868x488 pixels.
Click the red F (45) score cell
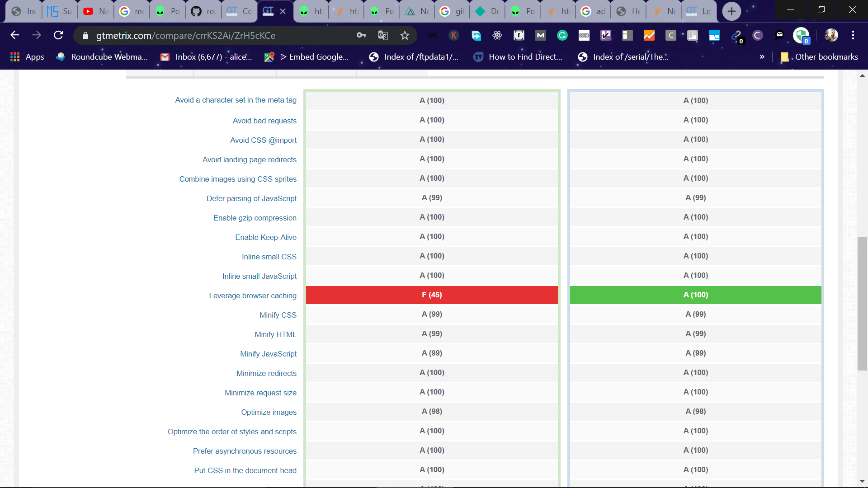tap(432, 295)
